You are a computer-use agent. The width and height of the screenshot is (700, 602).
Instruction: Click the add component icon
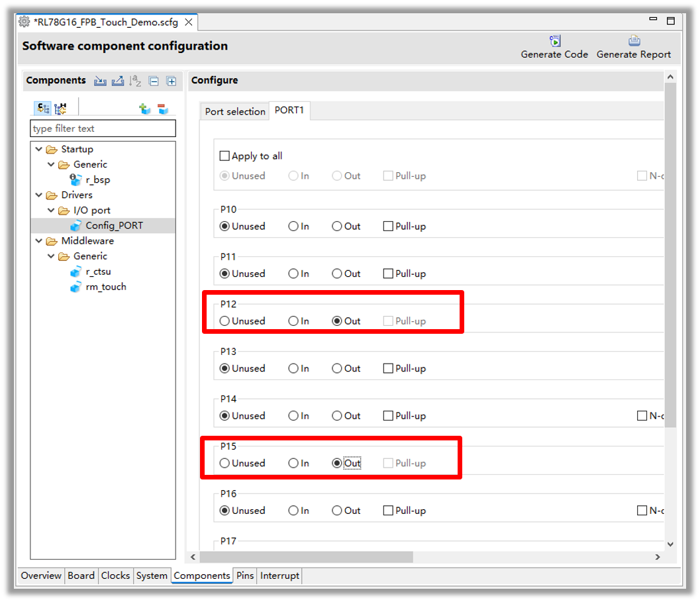pos(145,109)
